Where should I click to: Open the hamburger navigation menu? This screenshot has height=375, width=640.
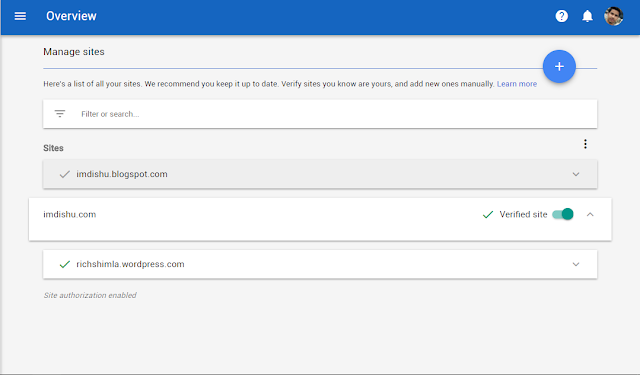click(20, 16)
